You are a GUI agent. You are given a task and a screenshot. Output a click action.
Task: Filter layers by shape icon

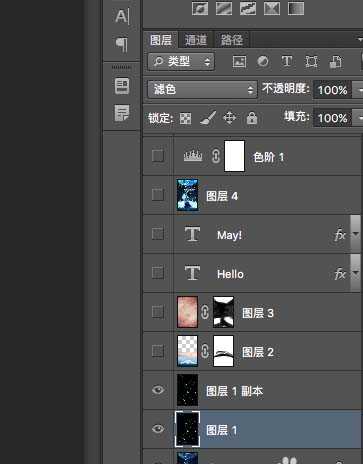point(311,62)
